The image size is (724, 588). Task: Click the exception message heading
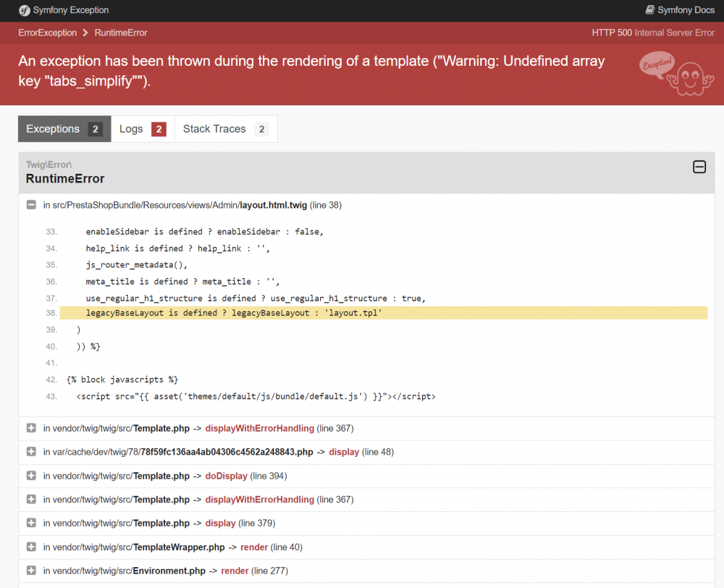[x=311, y=71]
